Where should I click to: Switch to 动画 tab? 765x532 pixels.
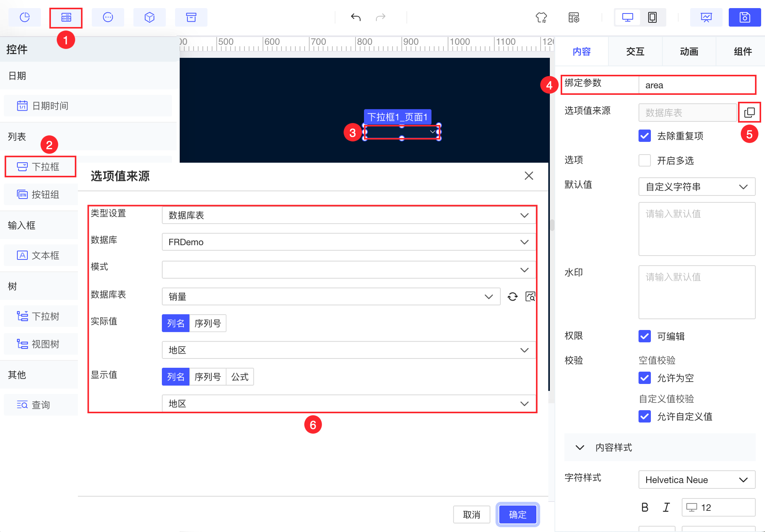click(x=689, y=51)
